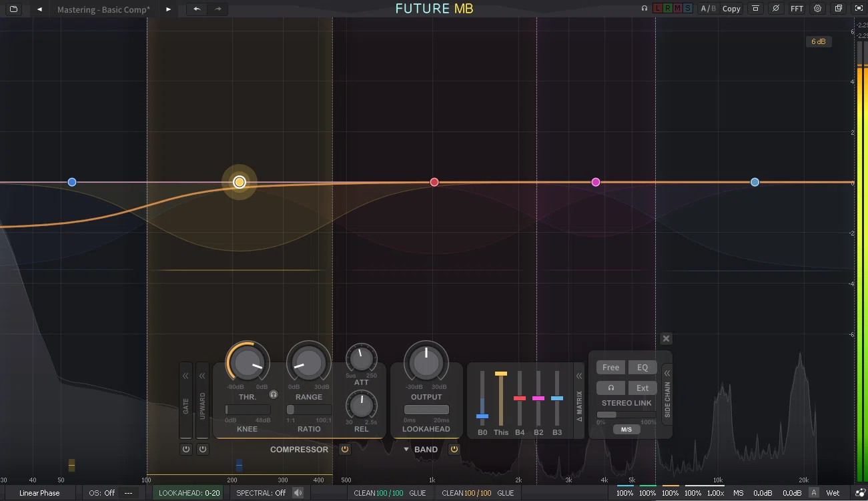Click the FFT button

click(797, 9)
